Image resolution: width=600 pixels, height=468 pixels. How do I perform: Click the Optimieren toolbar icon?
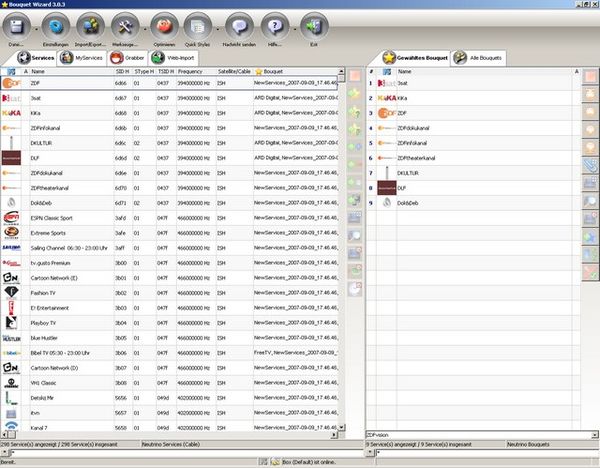click(162, 27)
